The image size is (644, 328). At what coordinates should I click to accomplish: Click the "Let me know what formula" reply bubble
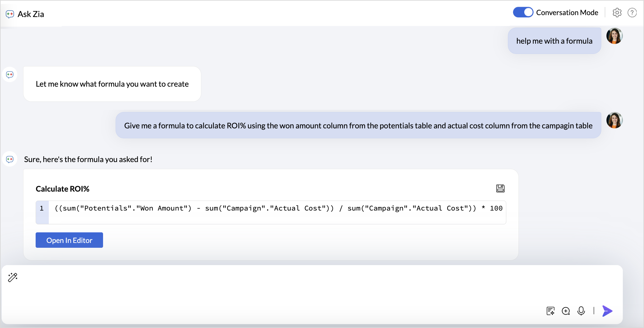point(112,84)
